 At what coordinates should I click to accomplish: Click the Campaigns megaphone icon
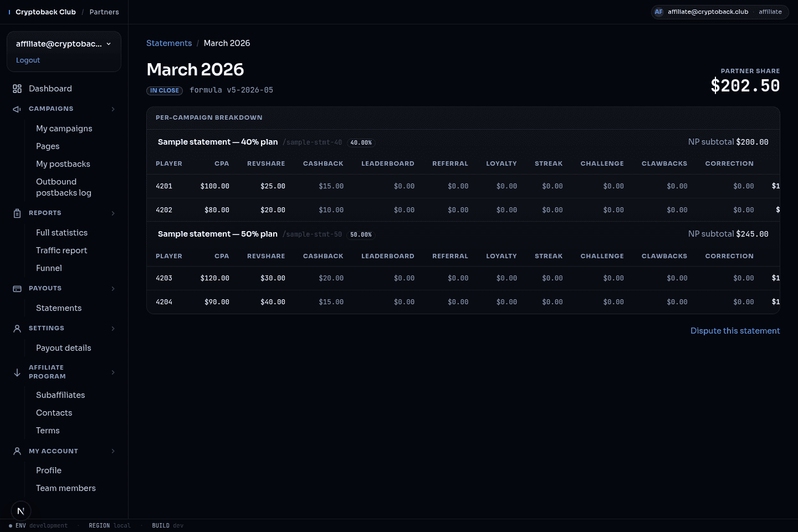(x=17, y=109)
